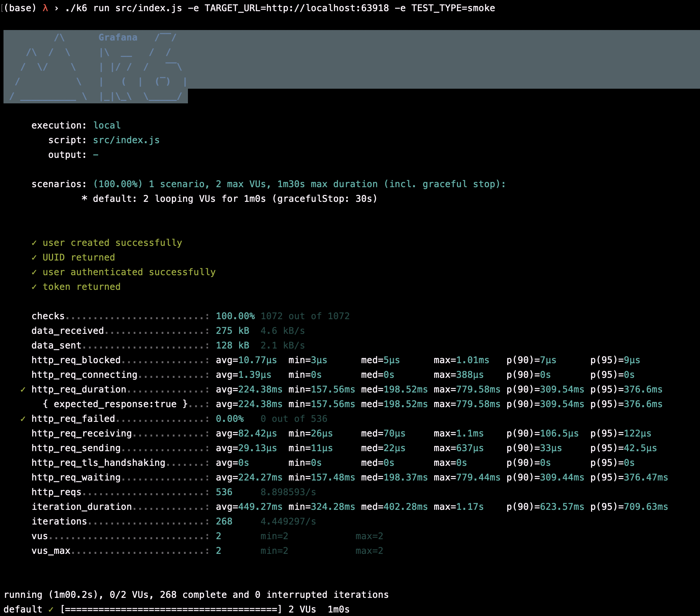The image size is (700, 616).
Task: Click iterations '268' value
Action: pyautogui.click(x=224, y=521)
